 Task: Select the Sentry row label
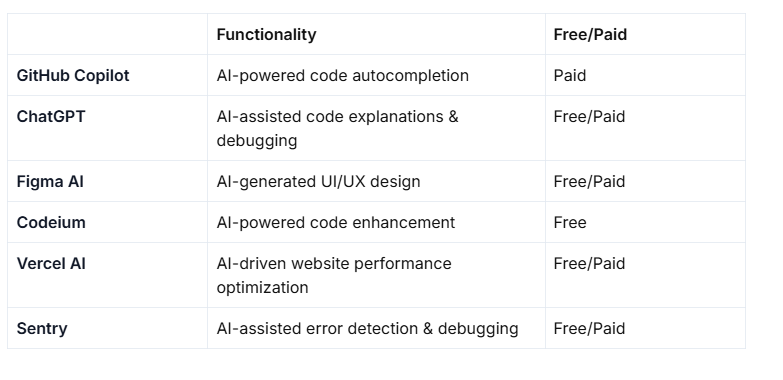click(42, 329)
